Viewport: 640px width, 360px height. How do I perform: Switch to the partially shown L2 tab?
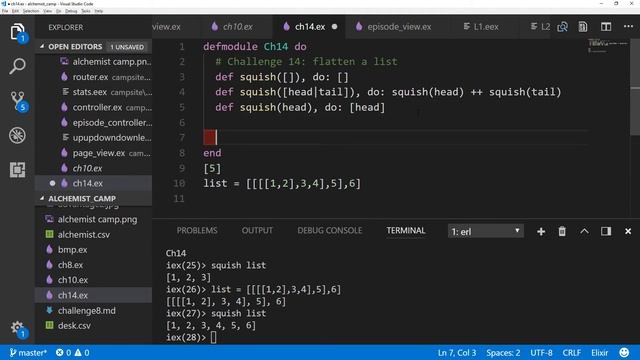point(540,27)
